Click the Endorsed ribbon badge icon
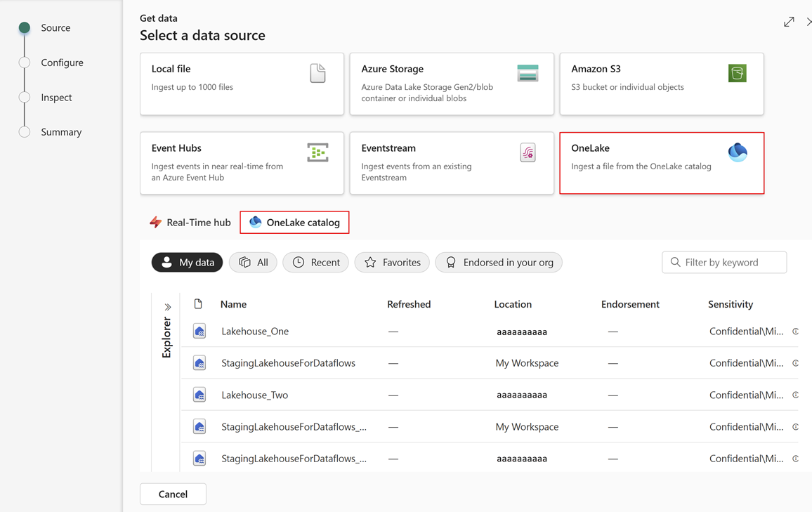The image size is (812, 512). click(x=451, y=263)
